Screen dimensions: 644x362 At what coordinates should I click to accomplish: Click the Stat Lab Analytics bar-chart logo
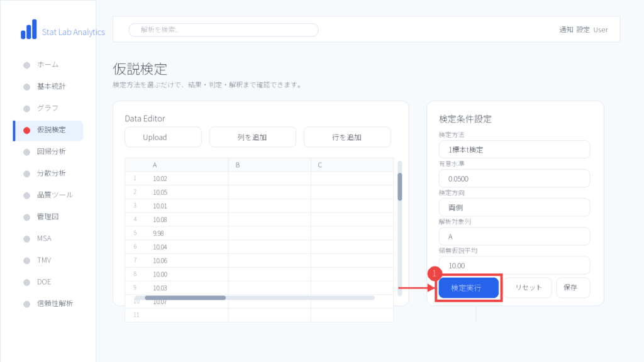click(x=29, y=30)
